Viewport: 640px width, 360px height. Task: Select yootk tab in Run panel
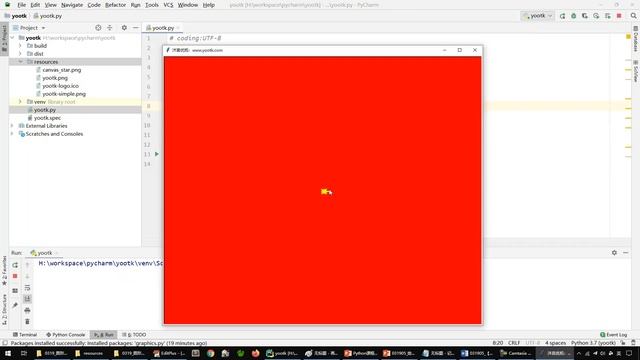(x=44, y=253)
